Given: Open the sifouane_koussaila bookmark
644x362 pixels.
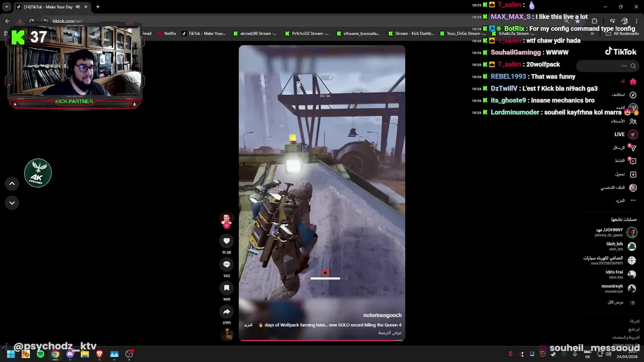Looking at the screenshot, I should coord(358,34).
